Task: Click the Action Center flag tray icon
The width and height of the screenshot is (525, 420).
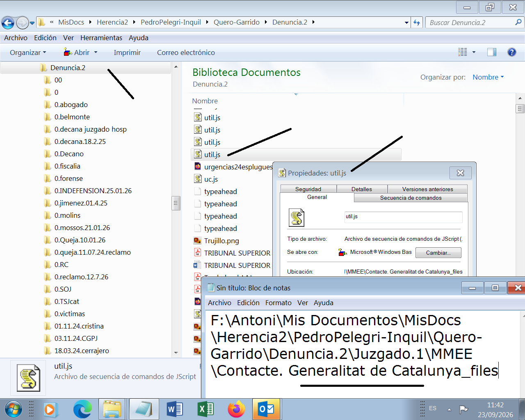Action: [x=464, y=409]
